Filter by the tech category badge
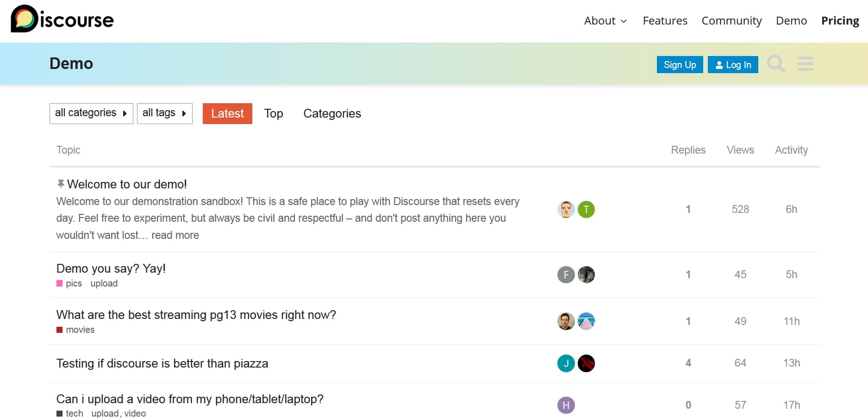 [70, 413]
